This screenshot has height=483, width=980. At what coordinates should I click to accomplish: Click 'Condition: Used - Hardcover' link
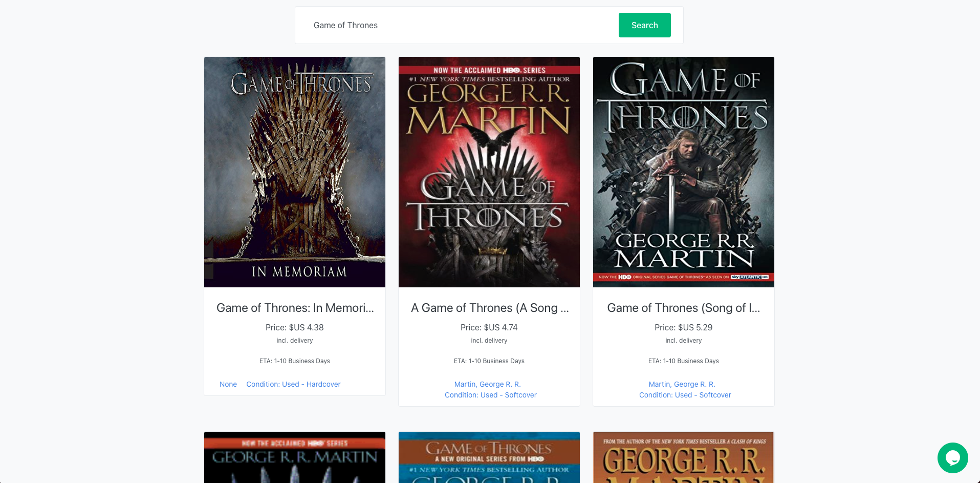[x=293, y=384]
